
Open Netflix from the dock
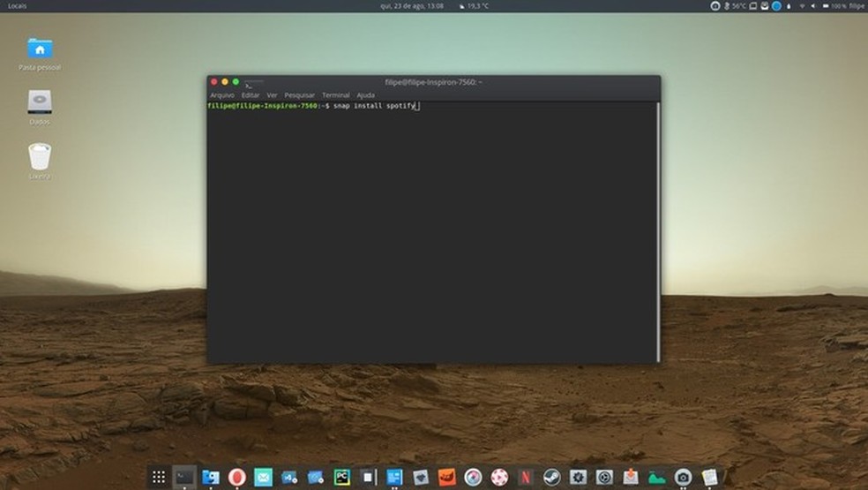(x=526, y=478)
